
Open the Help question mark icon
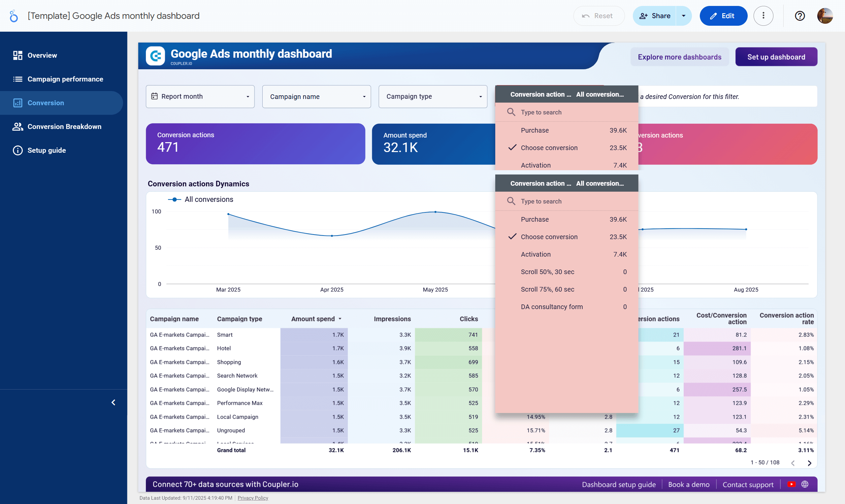[x=799, y=16]
